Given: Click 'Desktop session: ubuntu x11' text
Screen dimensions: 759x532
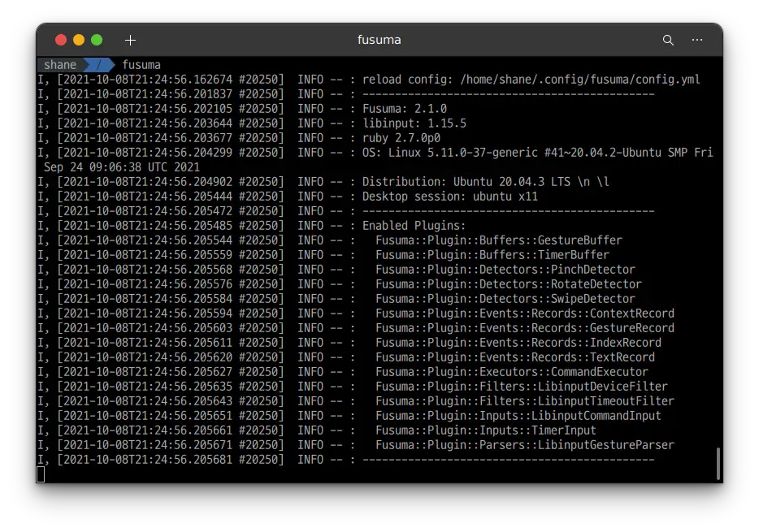Looking at the screenshot, I should [449, 197].
